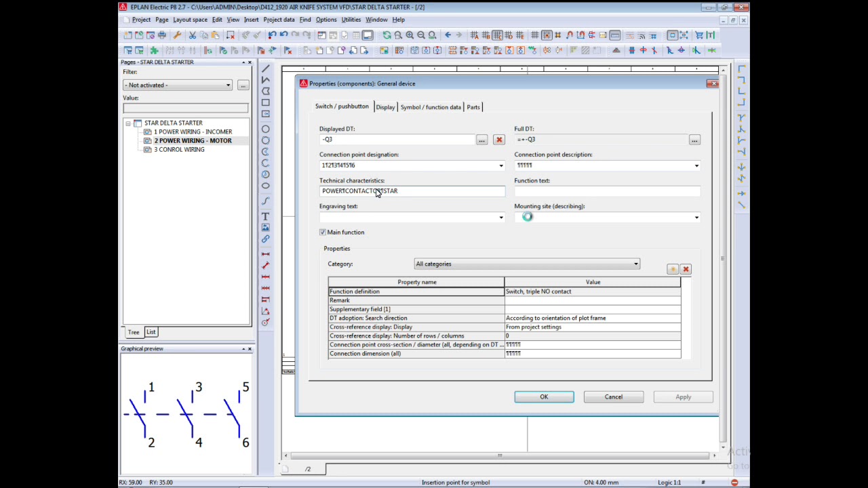
Task: Select the Insert image tool
Action: [265, 228]
